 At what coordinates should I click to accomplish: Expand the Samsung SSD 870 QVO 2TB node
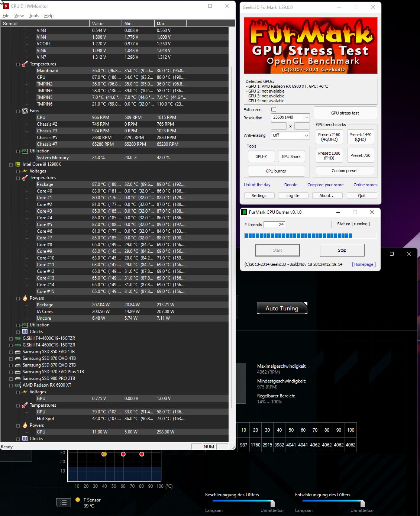[x=11, y=365]
